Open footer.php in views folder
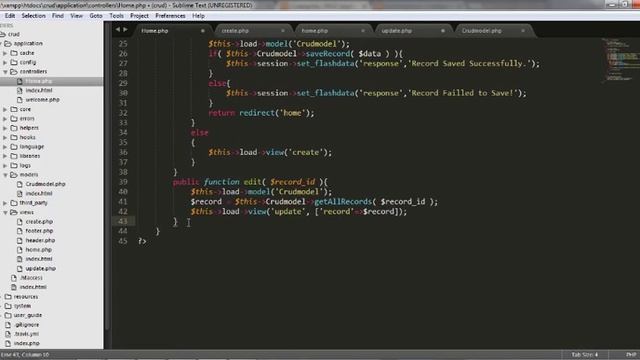Image resolution: width=640 pixels, height=360 pixels. coord(39,231)
